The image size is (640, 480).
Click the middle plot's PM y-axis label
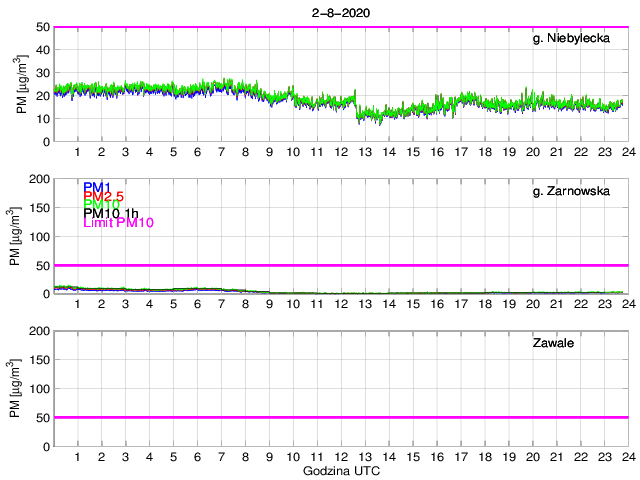point(12,236)
